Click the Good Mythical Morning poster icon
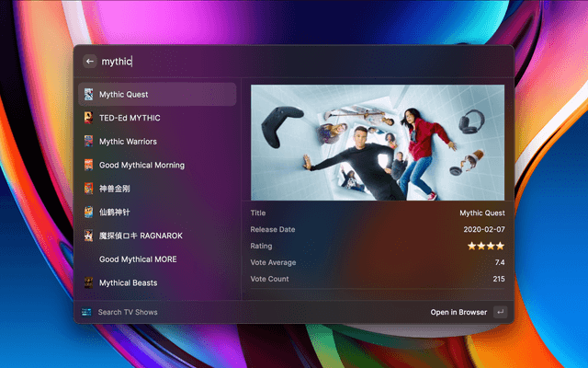This screenshot has width=588, height=368. click(88, 166)
